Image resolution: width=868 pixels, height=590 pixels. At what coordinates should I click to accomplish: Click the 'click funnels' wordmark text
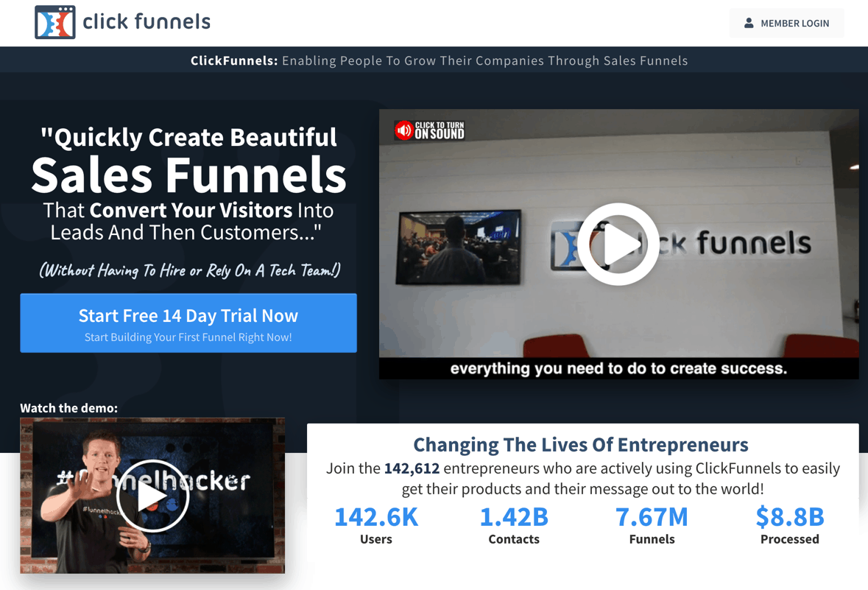point(147,22)
